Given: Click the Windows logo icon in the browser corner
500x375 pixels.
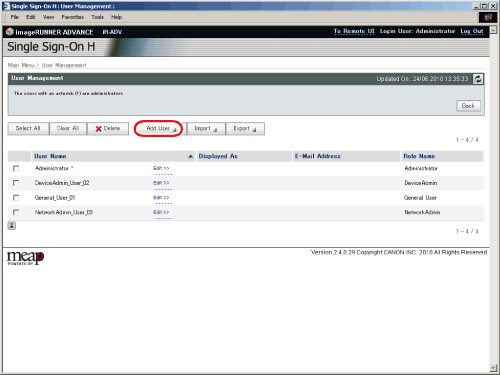Looking at the screenshot, I should 488,17.
